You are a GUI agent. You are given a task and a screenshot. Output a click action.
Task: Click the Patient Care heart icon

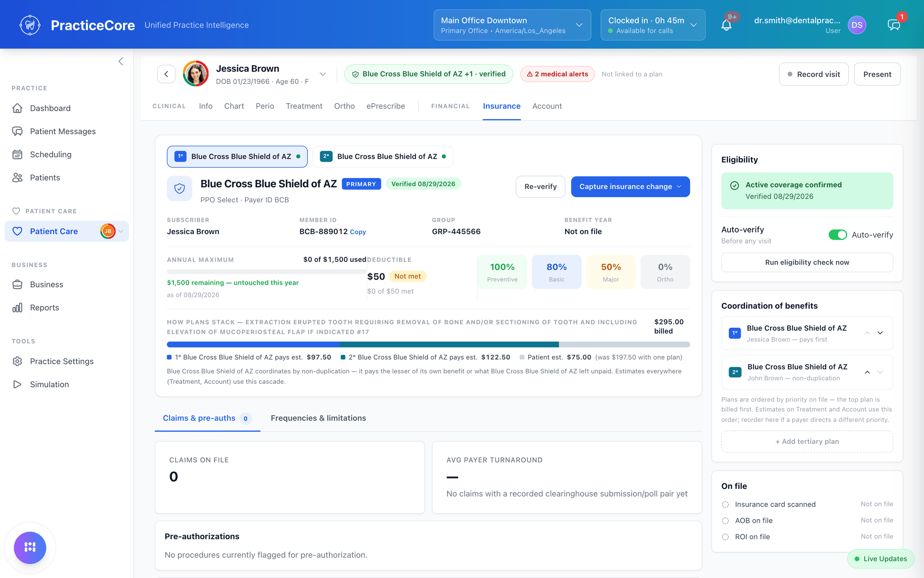click(x=17, y=231)
